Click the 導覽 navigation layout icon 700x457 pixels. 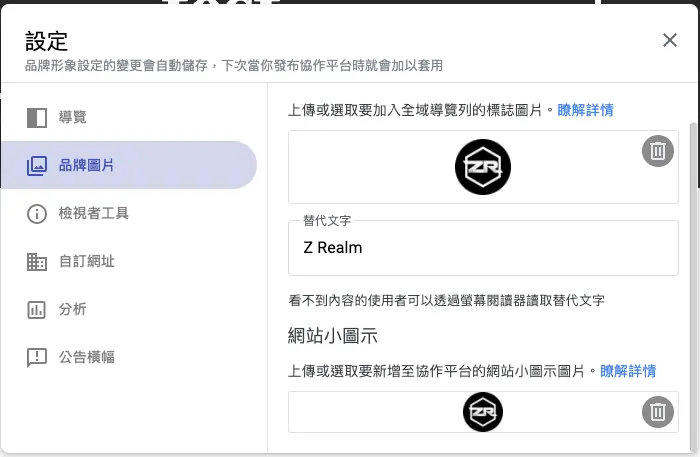[x=37, y=117]
